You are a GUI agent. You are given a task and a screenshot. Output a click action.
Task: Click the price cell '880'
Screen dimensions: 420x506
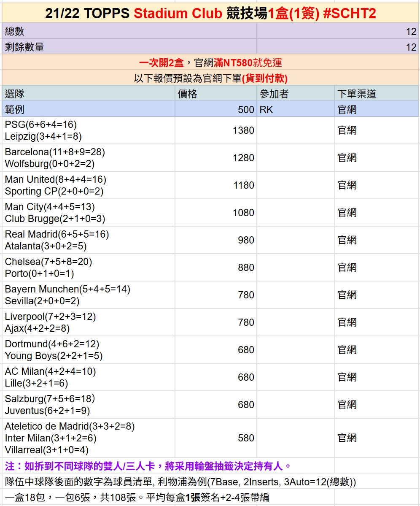(215, 268)
